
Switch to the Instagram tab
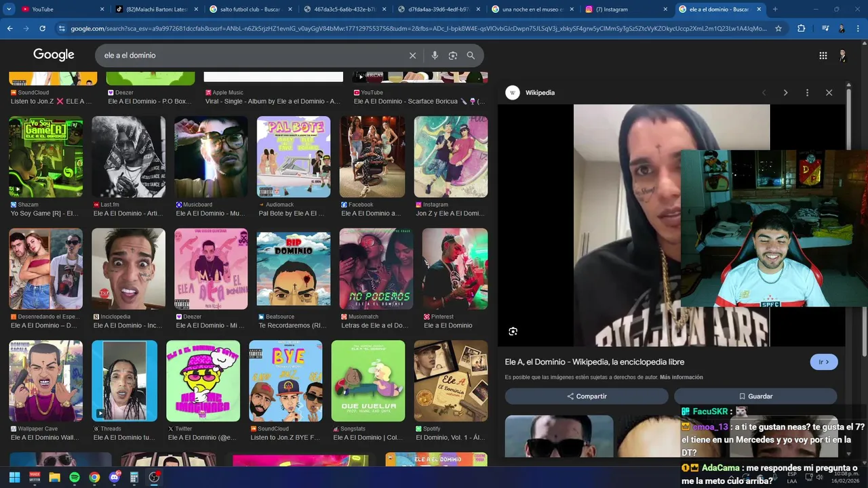(627, 9)
